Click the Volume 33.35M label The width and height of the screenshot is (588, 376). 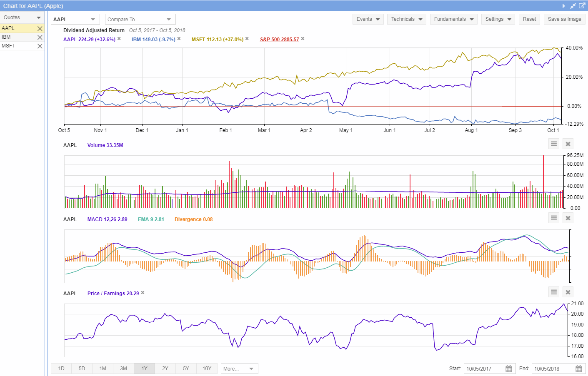click(x=105, y=145)
